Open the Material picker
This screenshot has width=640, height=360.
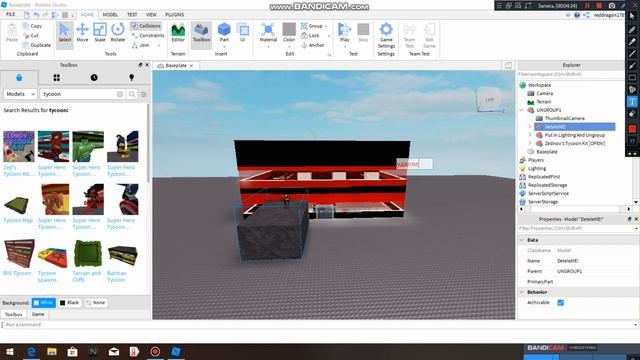268,33
